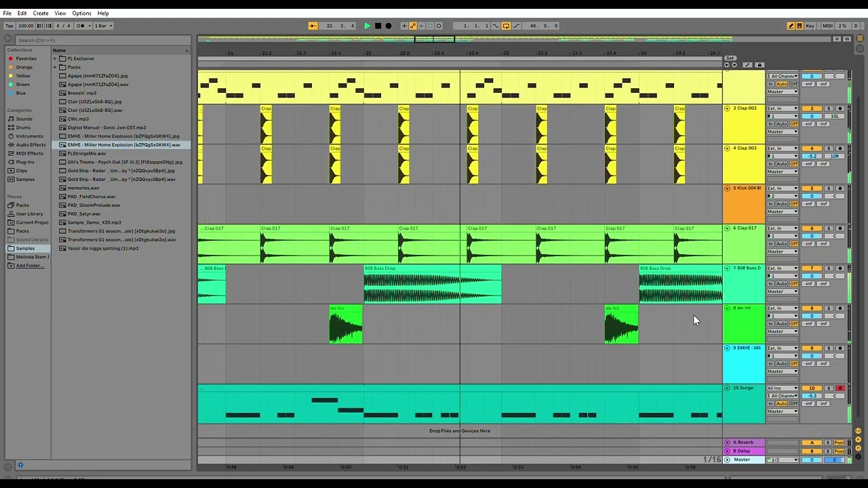
Task: Toggle the arrangement Loop switch
Action: coord(506,26)
